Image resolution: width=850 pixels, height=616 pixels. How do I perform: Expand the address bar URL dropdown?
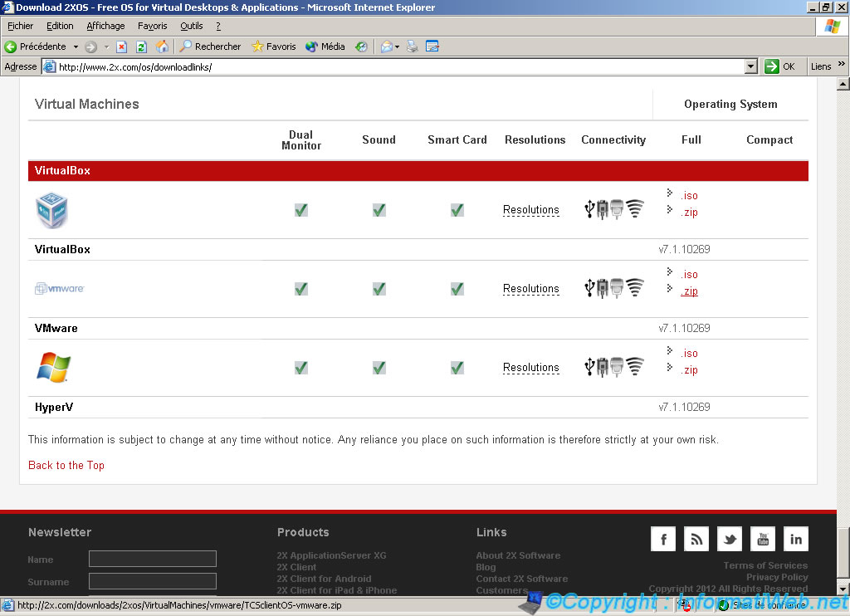(x=751, y=66)
